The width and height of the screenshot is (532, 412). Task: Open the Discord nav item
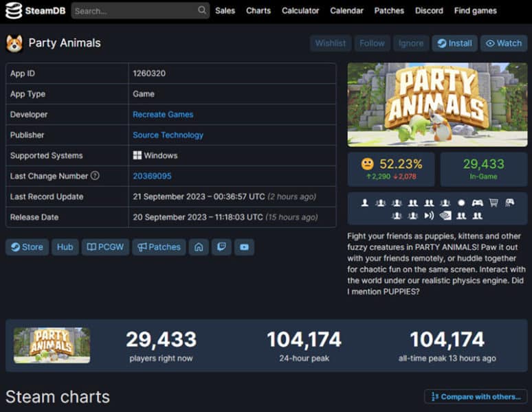pyautogui.click(x=429, y=11)
